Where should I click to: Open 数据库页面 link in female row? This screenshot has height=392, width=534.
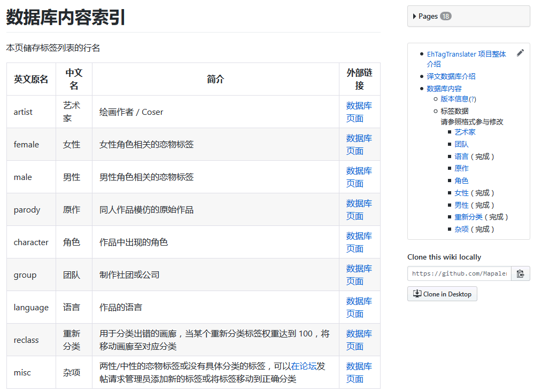click(359, 145)
